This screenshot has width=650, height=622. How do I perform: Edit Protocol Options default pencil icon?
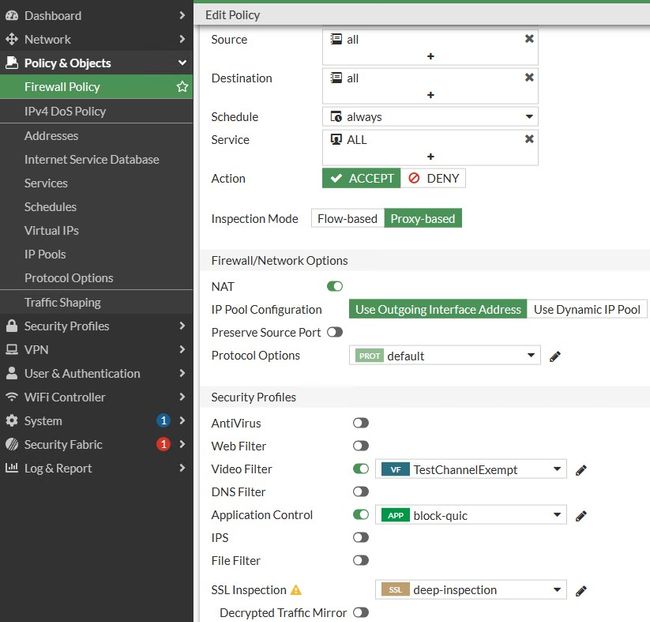point(555,356)
